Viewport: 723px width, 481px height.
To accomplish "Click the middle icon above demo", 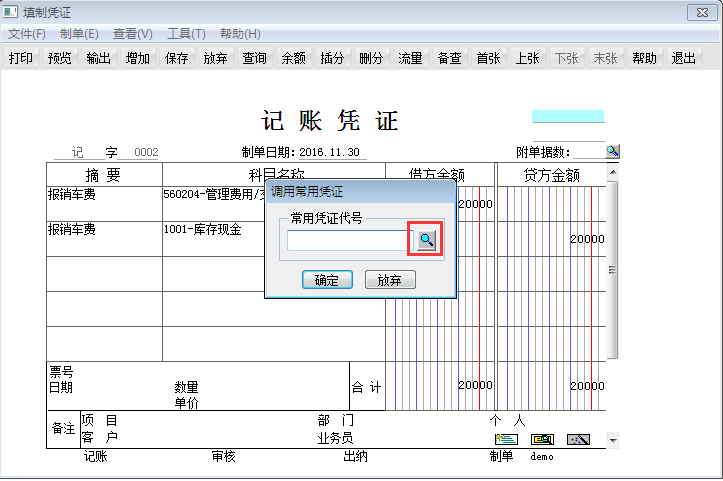I will point(542,440).
